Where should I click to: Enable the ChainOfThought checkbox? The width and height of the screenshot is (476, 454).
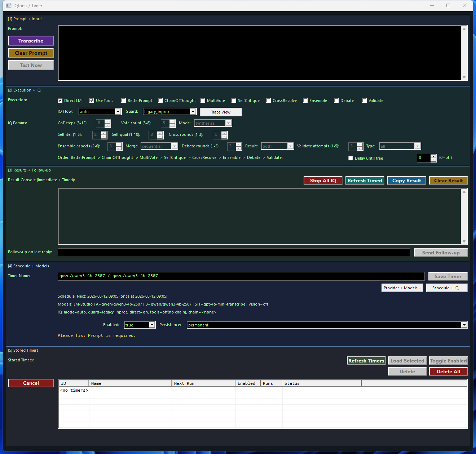coord(160,101)
